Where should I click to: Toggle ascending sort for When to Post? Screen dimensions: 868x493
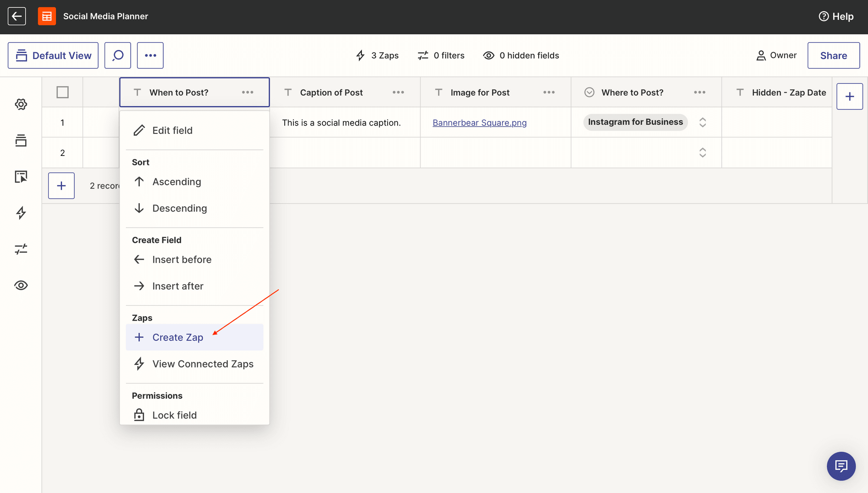(177, 182)
